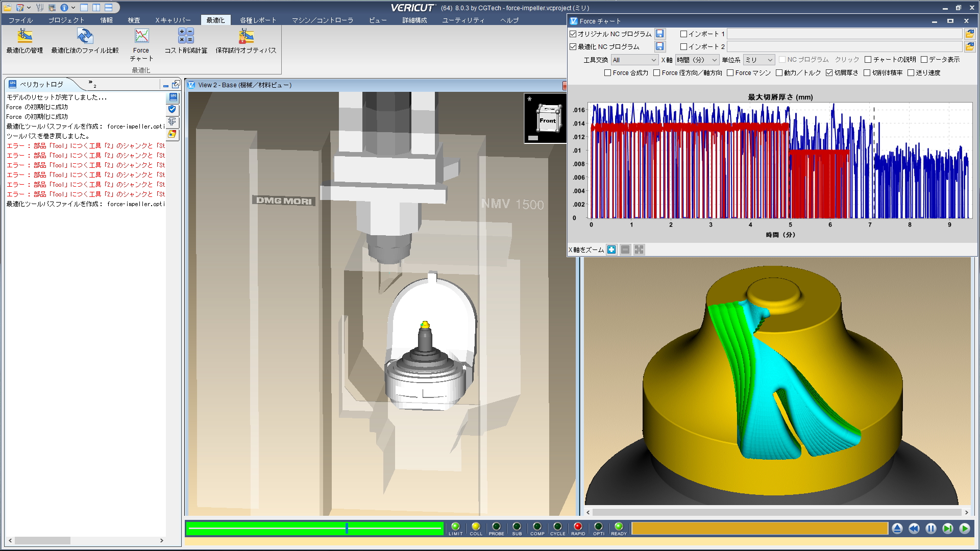Viewport: 980px width, 551px height.
Task: Uncheck the 切屑厚さ option
Action: coord(829,73)
